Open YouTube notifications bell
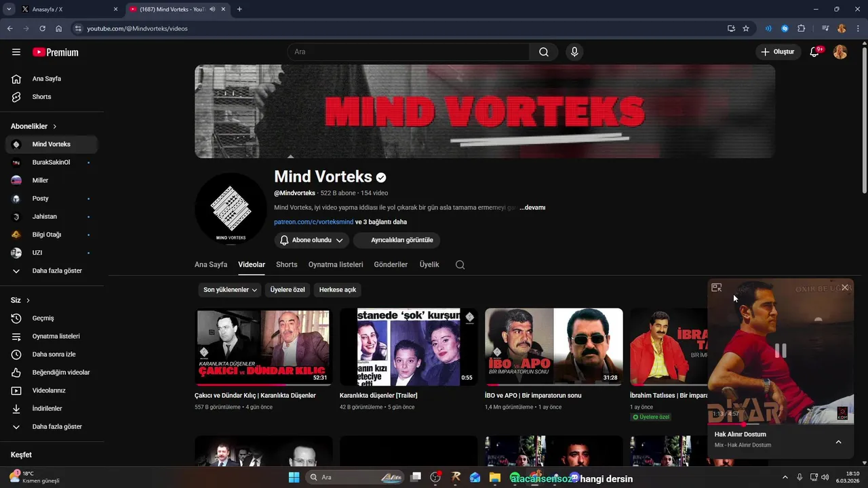The height and width of the screenshot is (488, 868). 815,52
